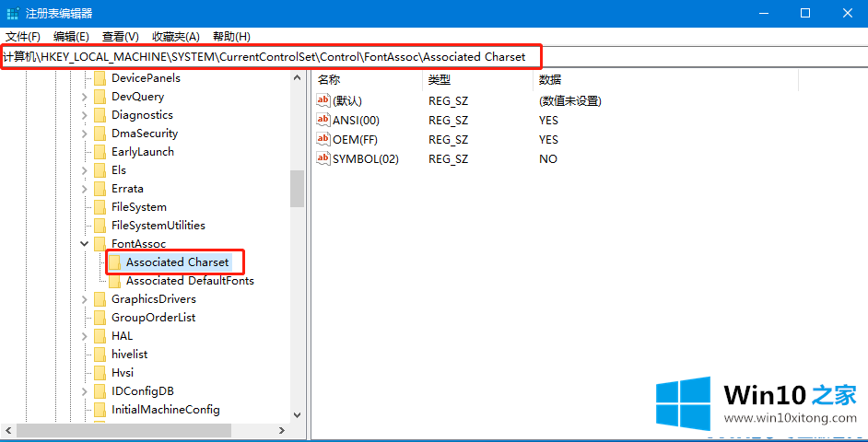Open the 文件(F) menu
868x442 pixels.
23,37
